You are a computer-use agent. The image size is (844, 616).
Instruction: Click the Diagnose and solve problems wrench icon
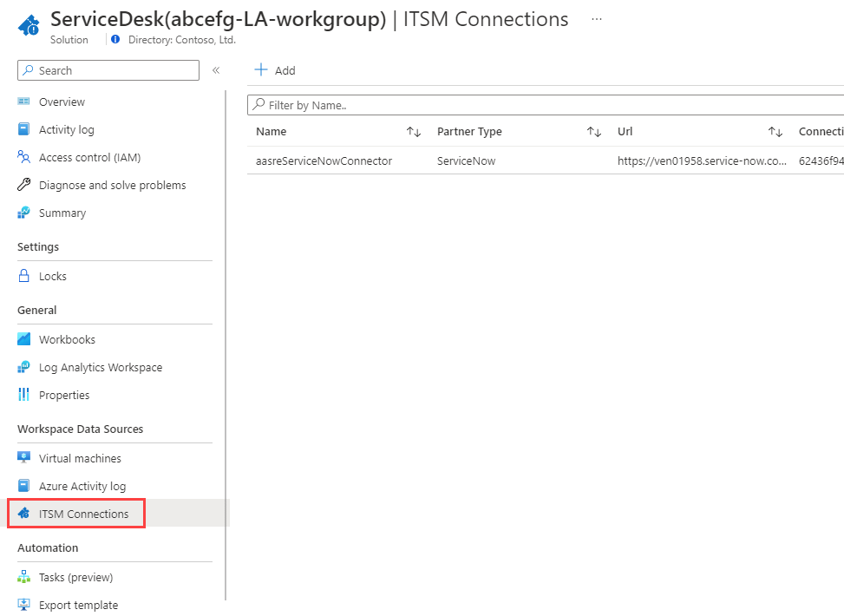[x=23, y=185]
